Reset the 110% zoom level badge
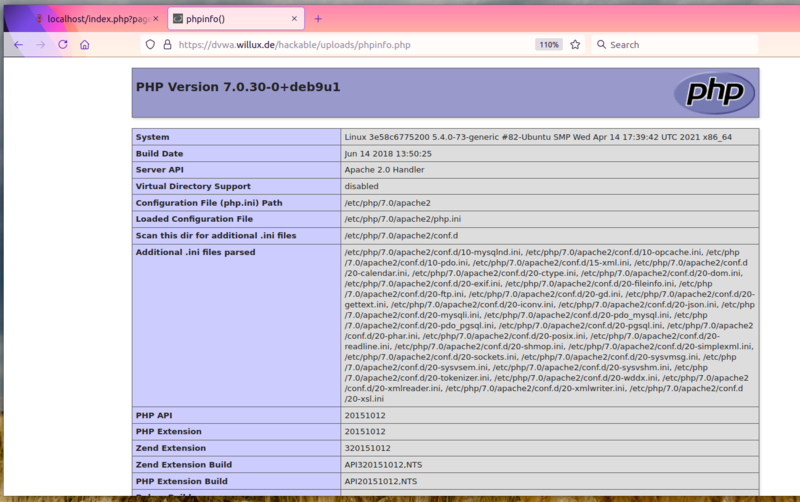The image size is (800, 502). pyautogui.click(x=548, y=45)
